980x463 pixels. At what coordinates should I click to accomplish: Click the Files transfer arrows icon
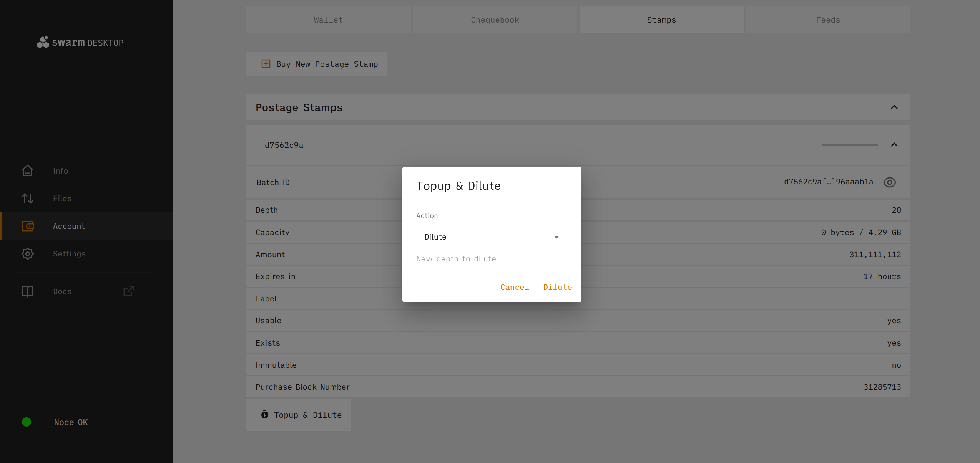(x=28, y=198)
